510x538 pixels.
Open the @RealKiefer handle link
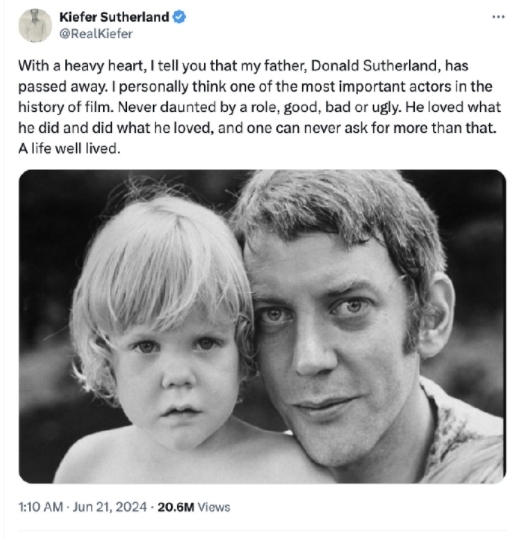click(x=96, y=34)
